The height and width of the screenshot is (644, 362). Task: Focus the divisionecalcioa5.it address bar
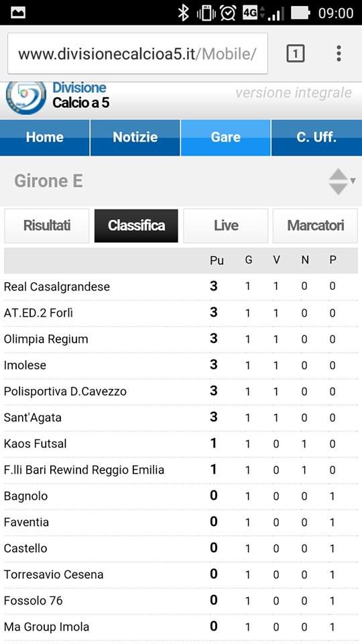[137, 54]
